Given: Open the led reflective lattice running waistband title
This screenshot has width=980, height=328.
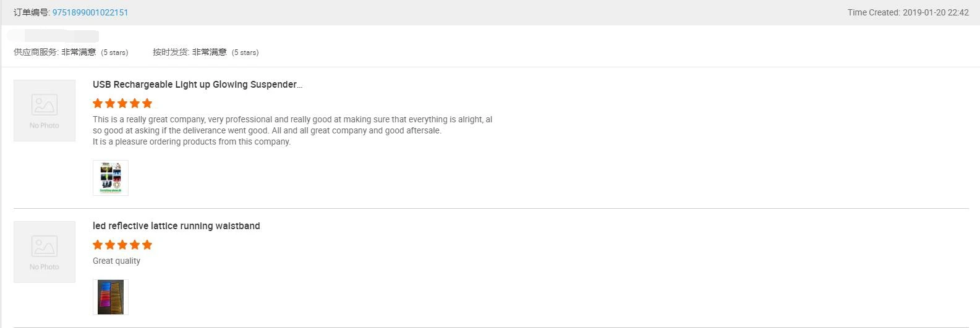Looking at the screenshot, I should (x=176, y=226).
